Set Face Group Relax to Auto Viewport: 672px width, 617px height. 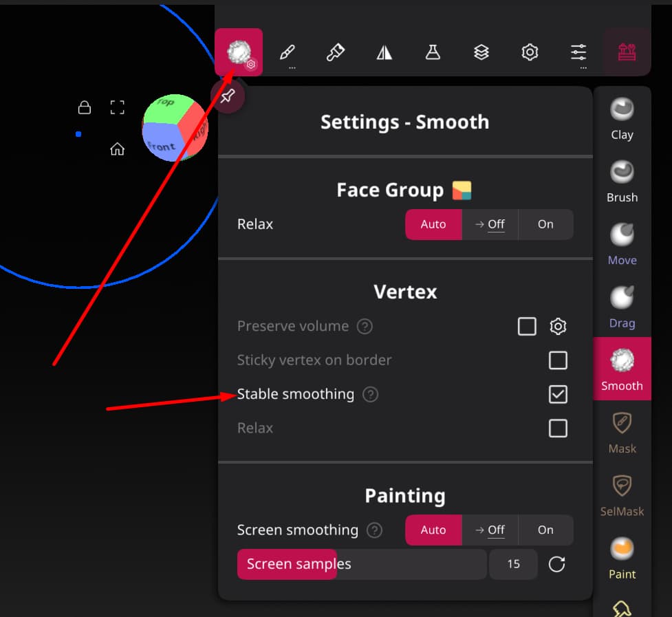pyautogui.click(x=433, y=224)
